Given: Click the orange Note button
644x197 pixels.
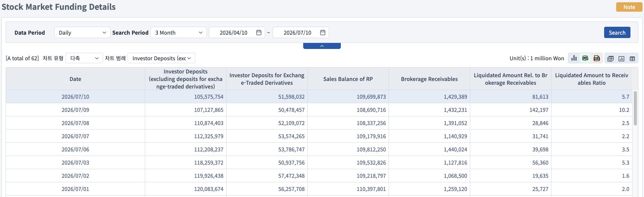Looking at the screenshot, I should [x=629, y=7].
